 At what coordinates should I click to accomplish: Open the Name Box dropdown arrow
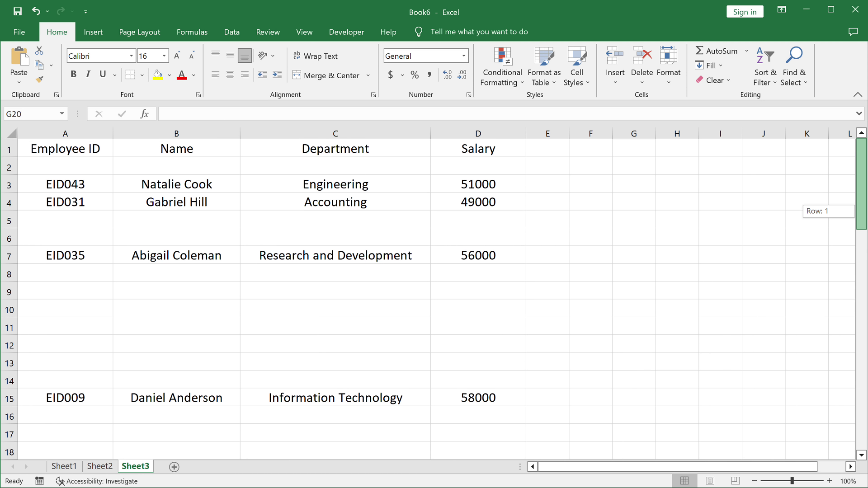point(62,114)
